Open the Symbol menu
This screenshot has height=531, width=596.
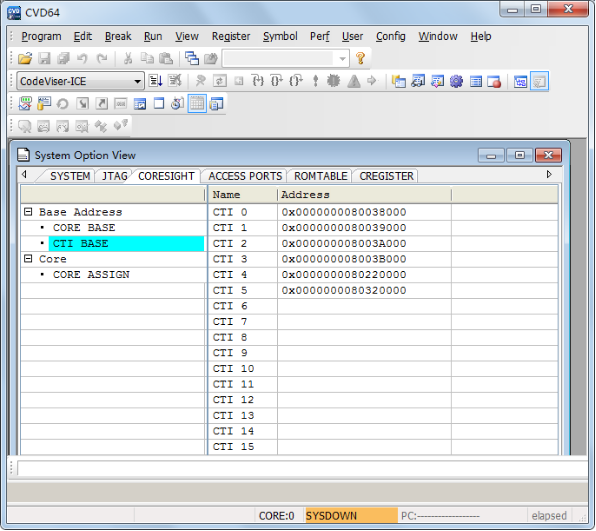(x=280, y=36)
